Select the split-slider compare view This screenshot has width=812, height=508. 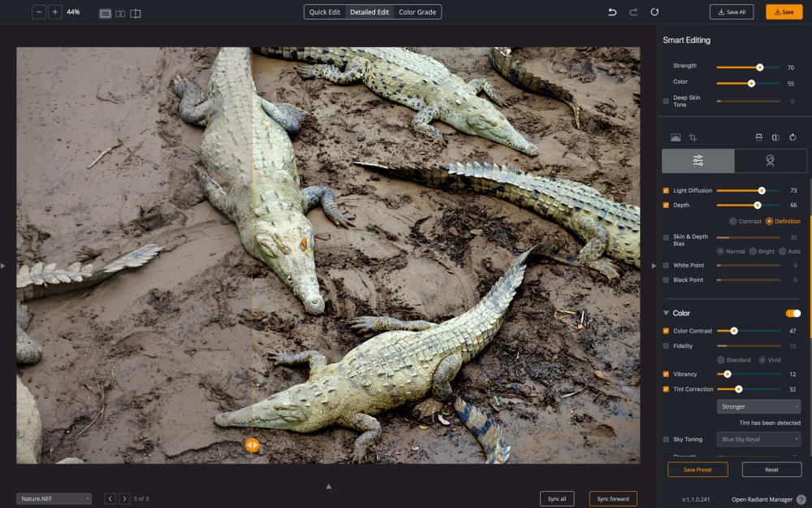[135, 14]
